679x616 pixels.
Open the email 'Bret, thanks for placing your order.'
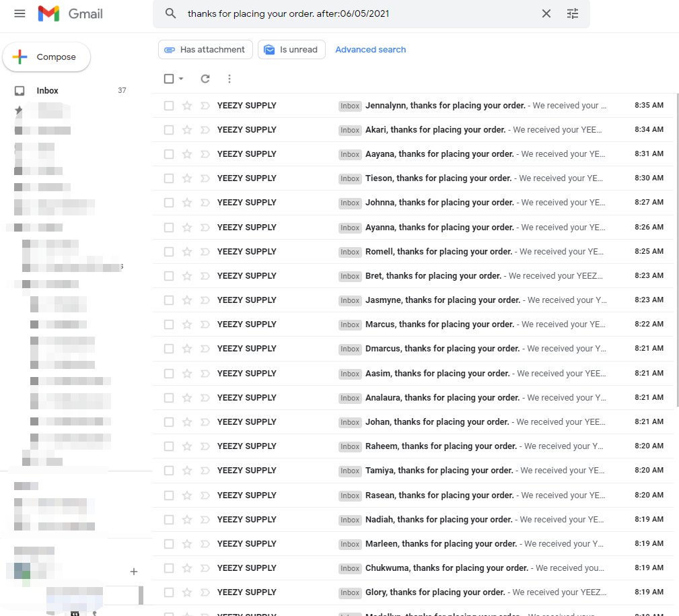[x=433, y=276]
